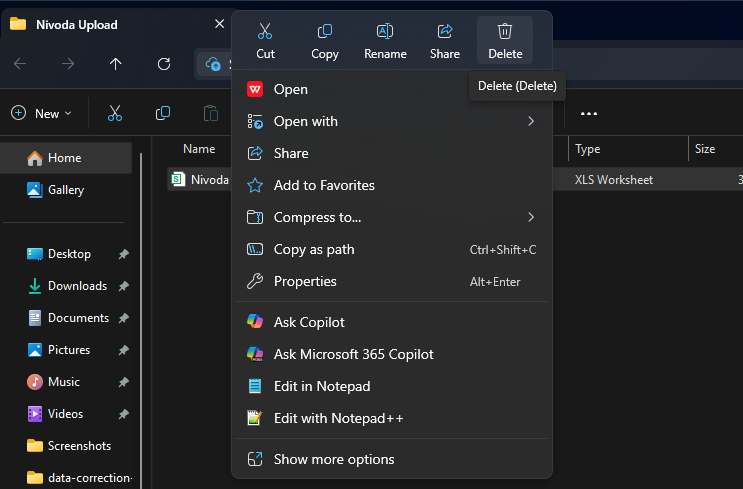Select Copy as path
The height and width of the screenshot is (489, 743).
(x=392, y=249)
